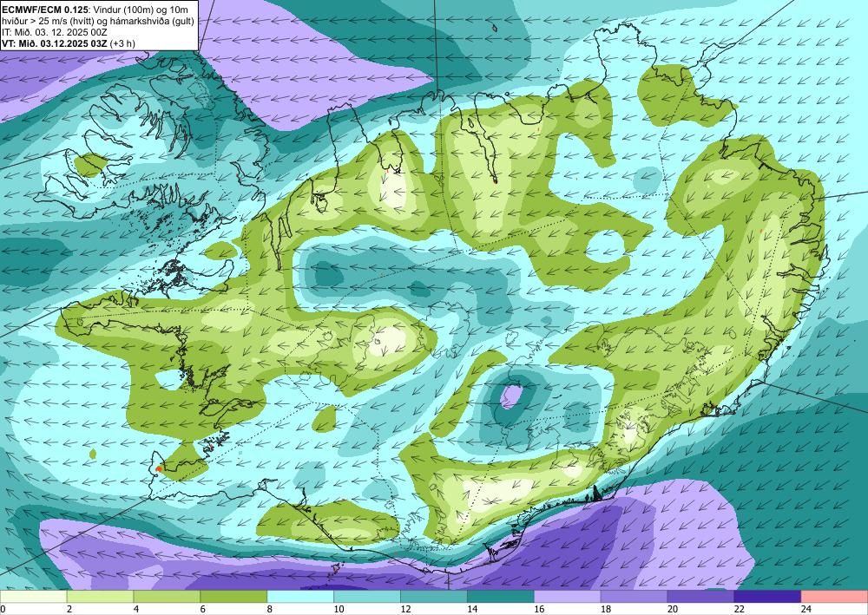
Task: Click the legend scale label '0'
Action: 3,609
